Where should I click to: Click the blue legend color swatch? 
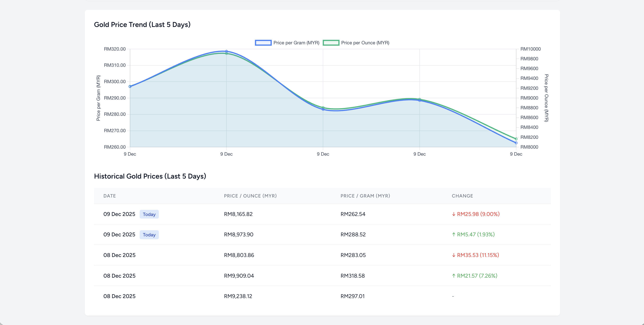pyautogui.click(x=263, y=43)
